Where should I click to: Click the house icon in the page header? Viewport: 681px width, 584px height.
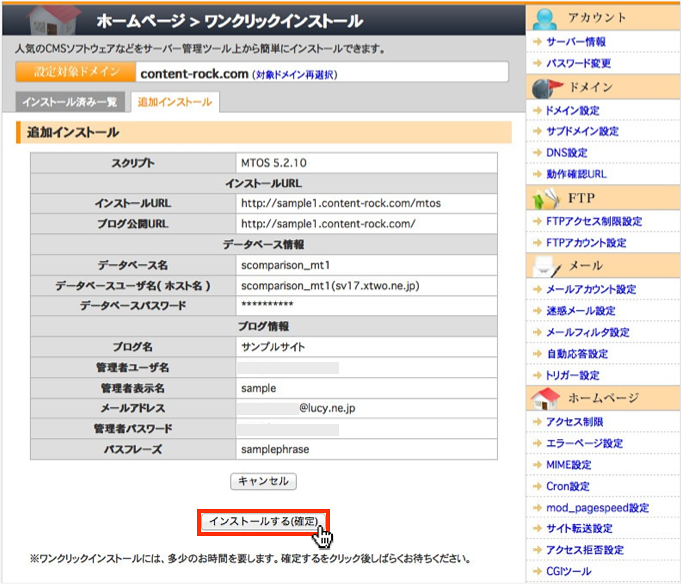coord(53,20)
